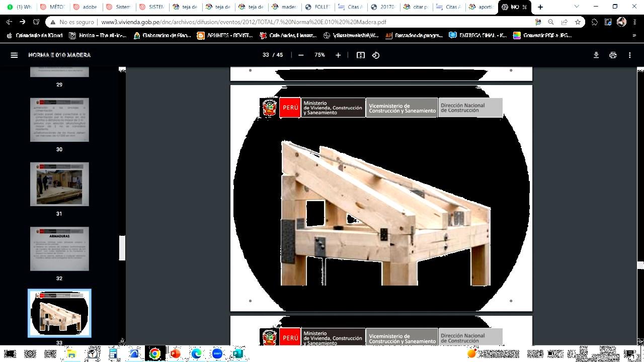
Task: Switch to the 20170 tab
Action: click(x=384, y=7)
